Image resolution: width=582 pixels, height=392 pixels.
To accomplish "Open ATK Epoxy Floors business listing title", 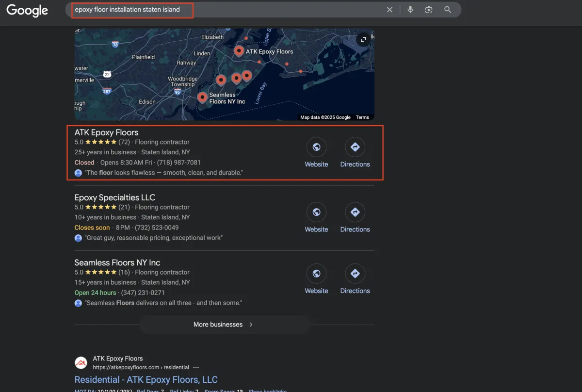I will pyautogui.click(x=106, y=132).
